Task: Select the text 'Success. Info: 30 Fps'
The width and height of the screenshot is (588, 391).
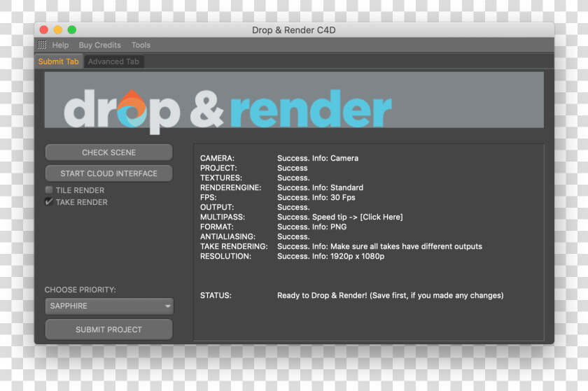Action: [x=316, y=197]
